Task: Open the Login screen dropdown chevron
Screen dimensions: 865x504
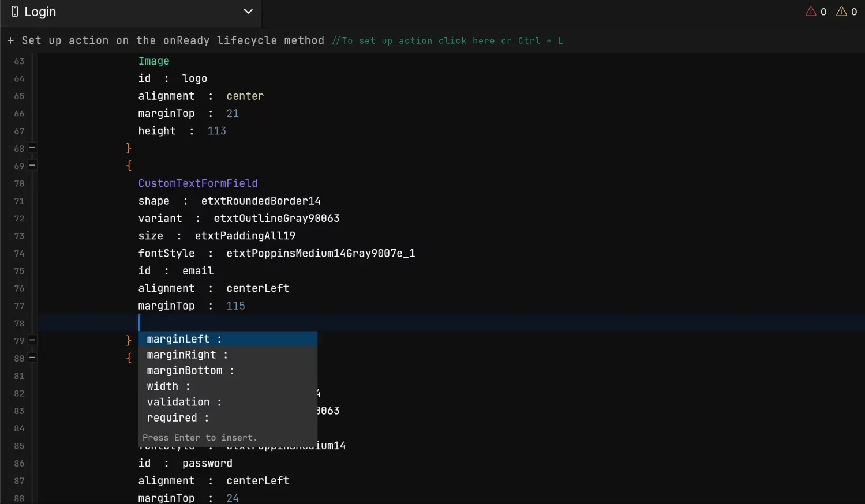Action: [x=248, y=12]
